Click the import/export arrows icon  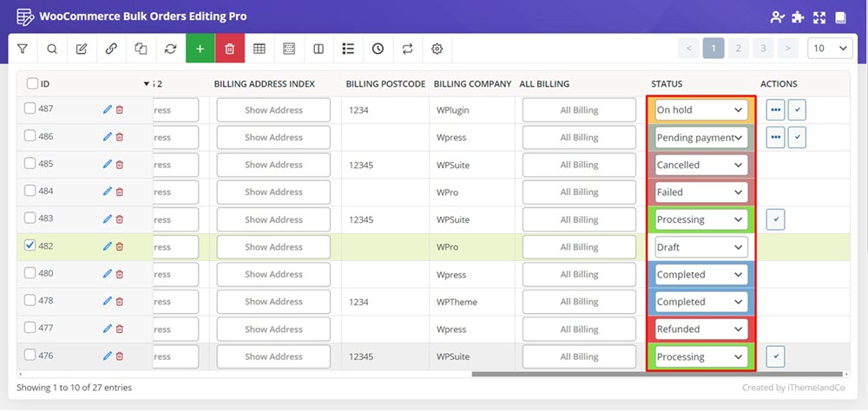(407, 49)
